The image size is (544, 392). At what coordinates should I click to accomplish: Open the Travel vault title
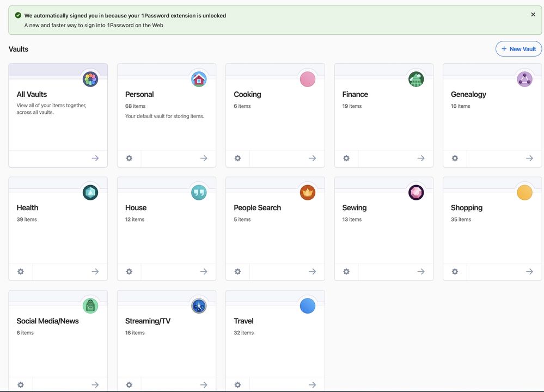pos(243,321)
